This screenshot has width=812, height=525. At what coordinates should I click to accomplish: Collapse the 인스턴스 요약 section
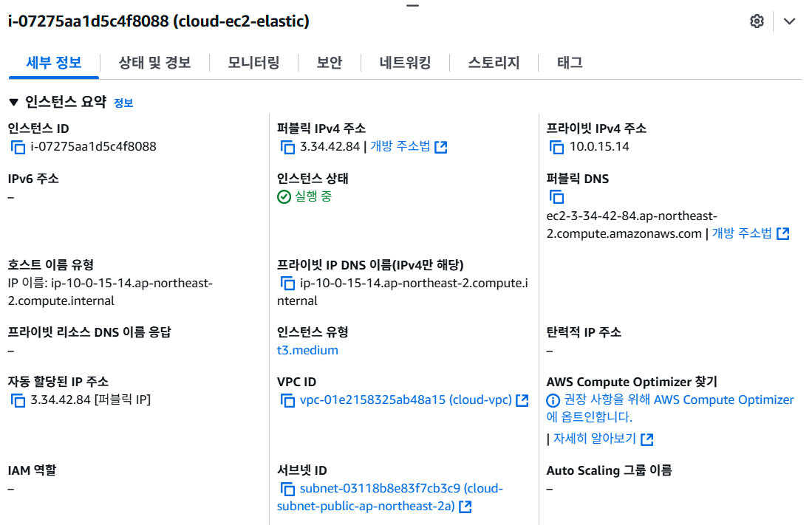pos(13,102)
